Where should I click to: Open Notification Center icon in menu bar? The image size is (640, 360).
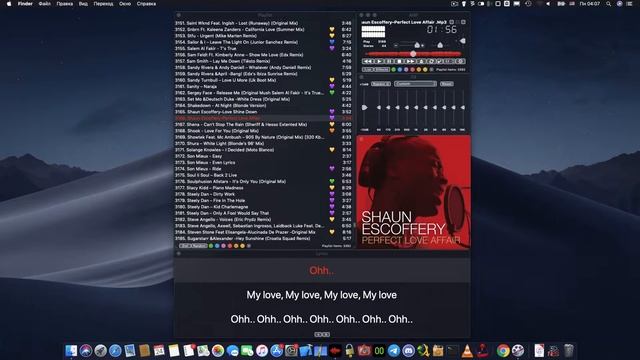click(x=630, y=4)
